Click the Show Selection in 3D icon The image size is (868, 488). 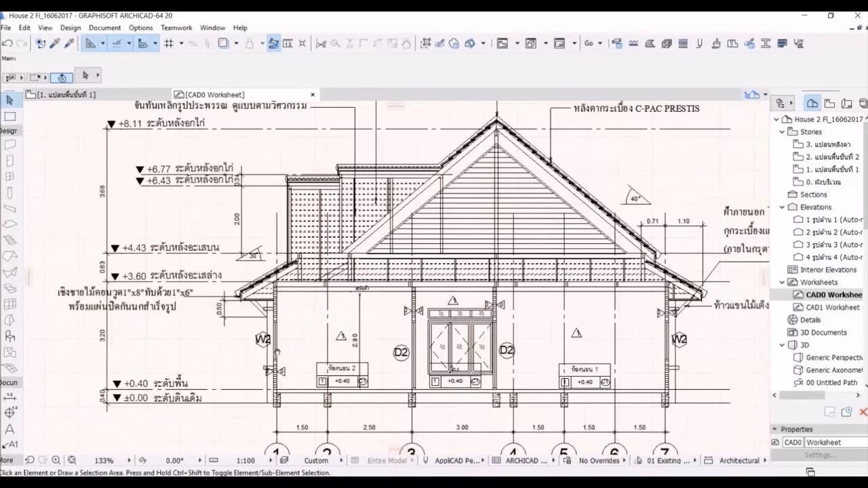[470, 43]
